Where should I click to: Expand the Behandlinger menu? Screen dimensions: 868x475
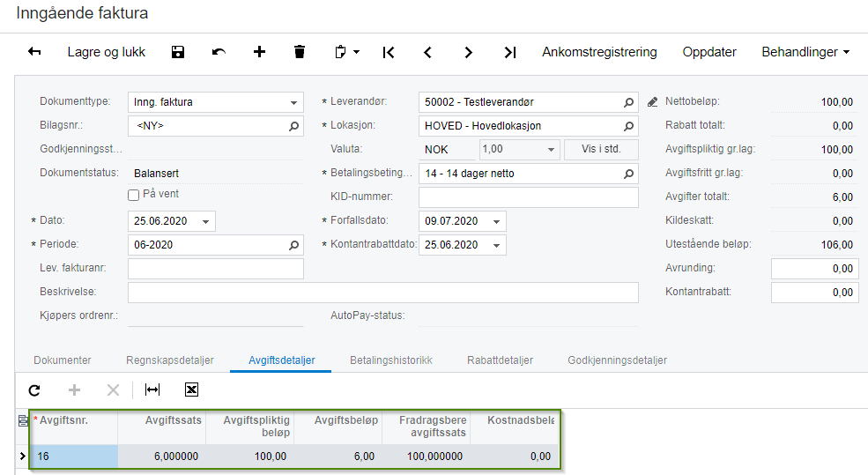[x=805, y=52]
